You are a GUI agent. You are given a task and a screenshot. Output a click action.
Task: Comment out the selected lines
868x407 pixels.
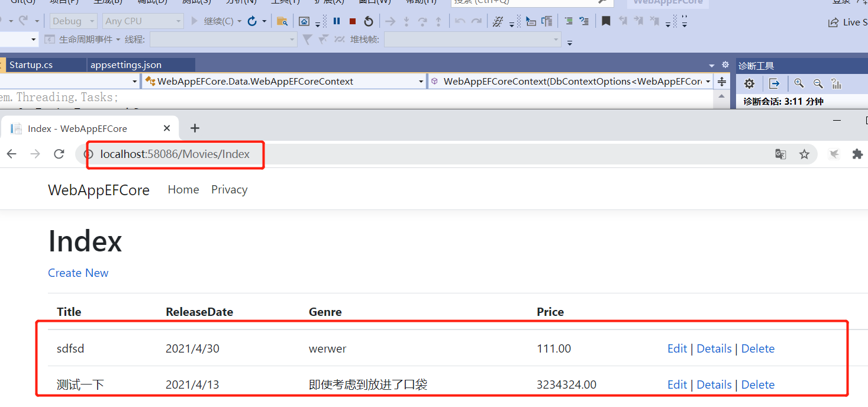pyautogui.click(x=569, y=21)
